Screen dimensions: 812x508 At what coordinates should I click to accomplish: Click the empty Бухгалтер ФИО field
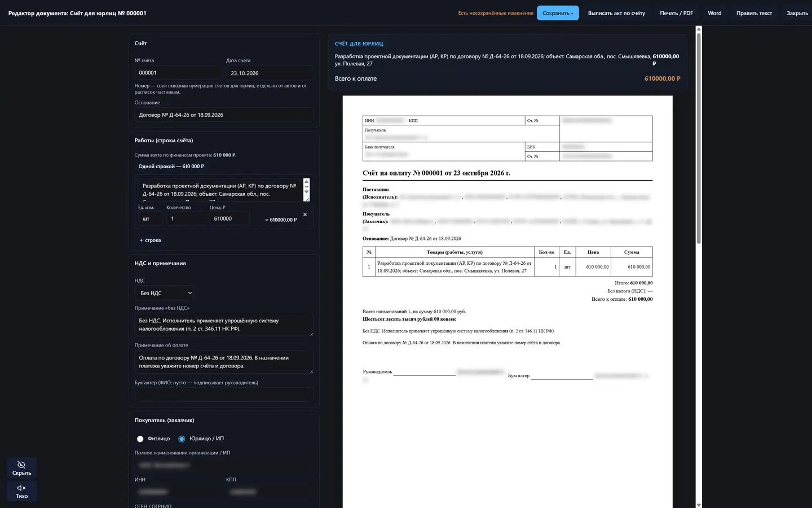pyautogui.click(x=224, y=395)
